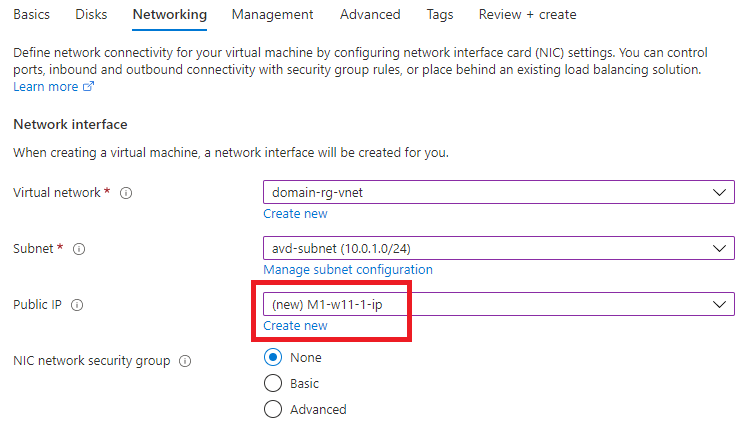
Task: Open the Advanced tab at top
Action: [x=370, y=14]
